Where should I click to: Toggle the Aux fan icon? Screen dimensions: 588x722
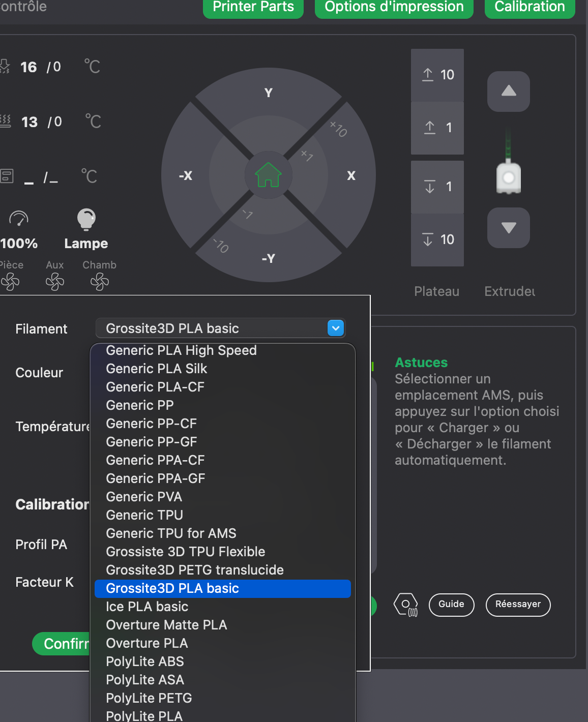click(55, 282)
